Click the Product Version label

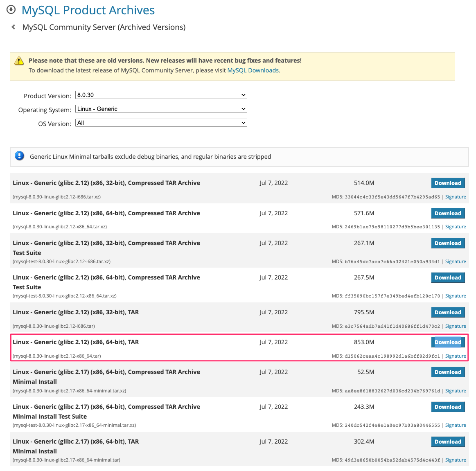[x=47, y=96]
